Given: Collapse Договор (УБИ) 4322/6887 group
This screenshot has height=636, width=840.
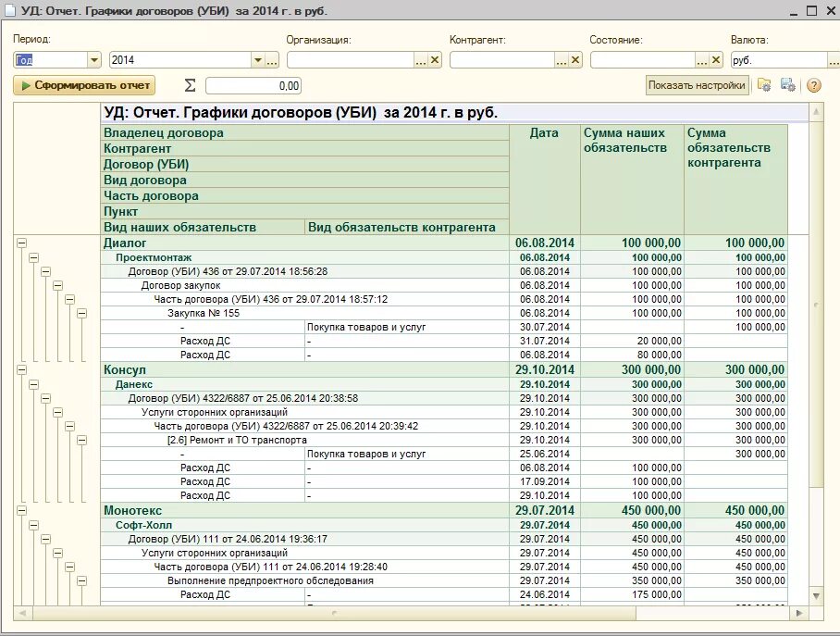Looking at the screenshot, I should coord(45,398).
